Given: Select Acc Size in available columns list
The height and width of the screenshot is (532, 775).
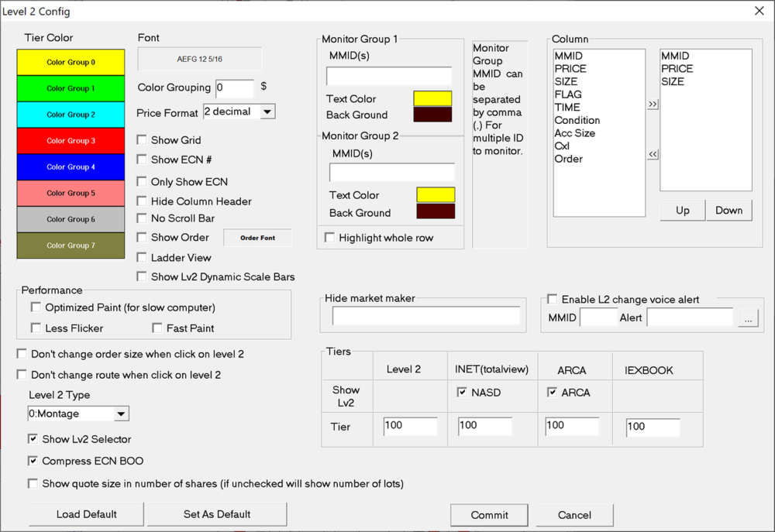Looking at the screenshot, I should (574, 133).
